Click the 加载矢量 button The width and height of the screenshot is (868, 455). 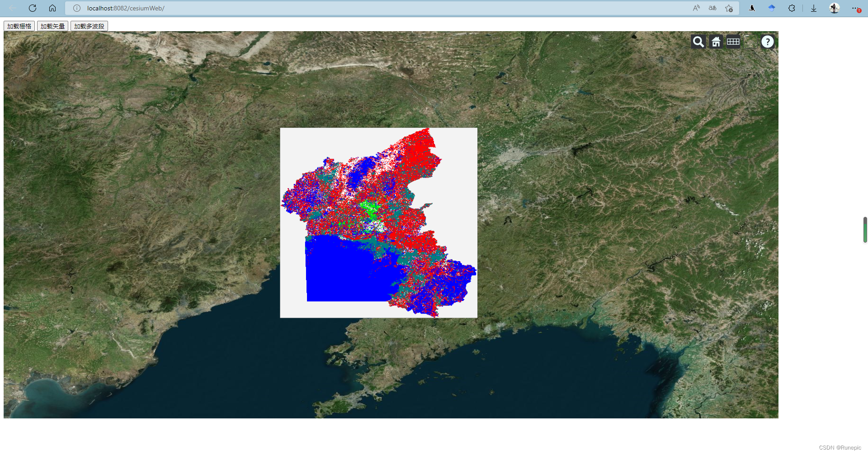(52, 26)
